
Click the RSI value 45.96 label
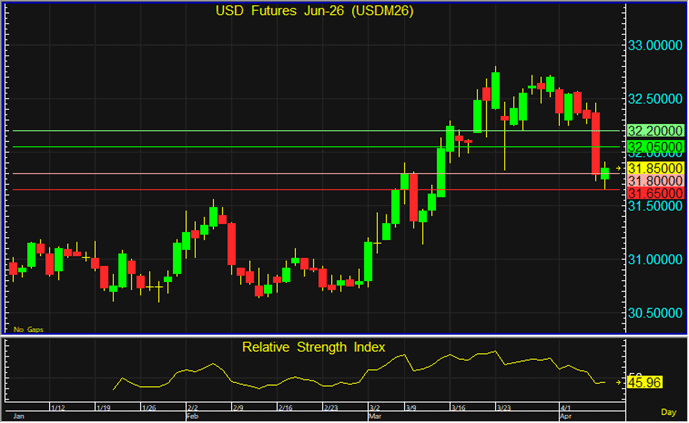(644, 383)
